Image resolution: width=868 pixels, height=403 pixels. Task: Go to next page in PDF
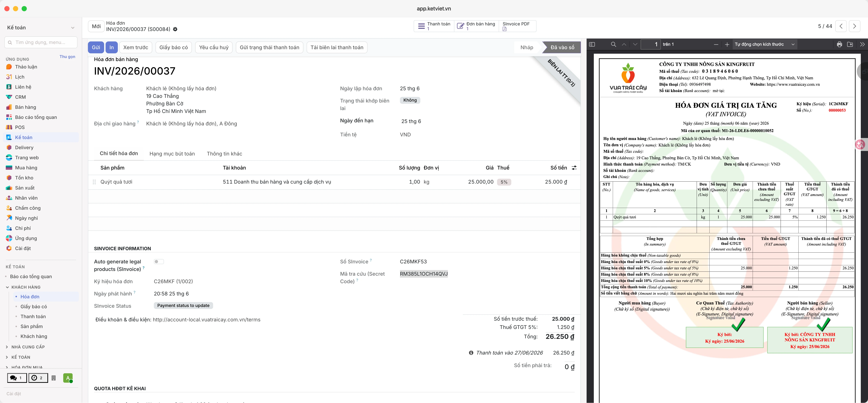635,44
